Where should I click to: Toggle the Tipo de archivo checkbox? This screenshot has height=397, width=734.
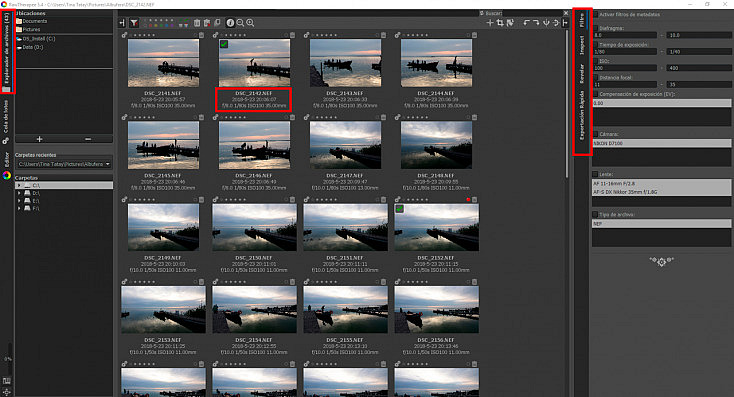click(x=595, y=214)
